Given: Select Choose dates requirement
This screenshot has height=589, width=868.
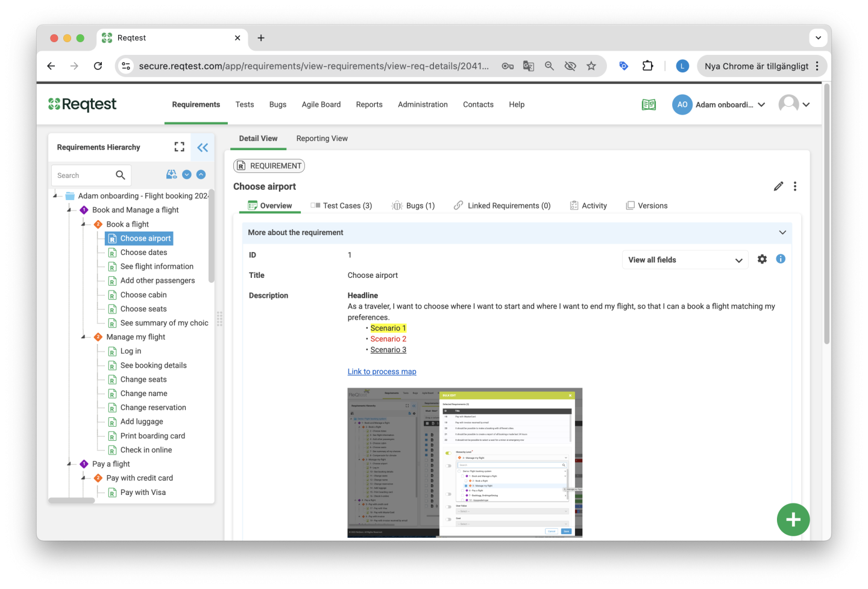Looking at the screenshot, I should click(x=143, y=253).
